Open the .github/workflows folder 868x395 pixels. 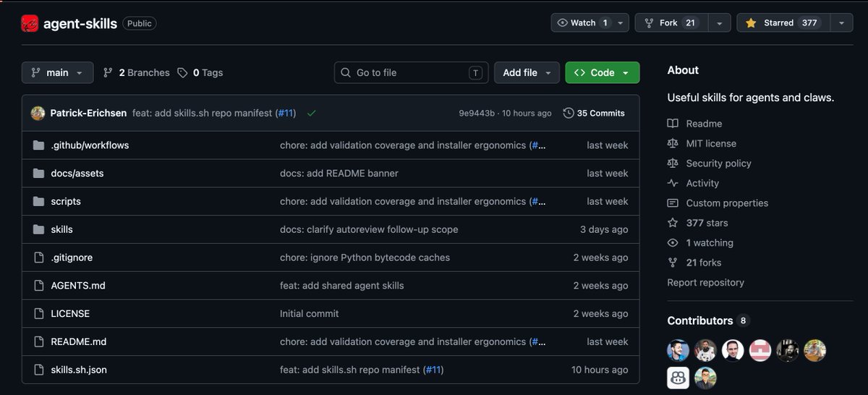[90, 145]
